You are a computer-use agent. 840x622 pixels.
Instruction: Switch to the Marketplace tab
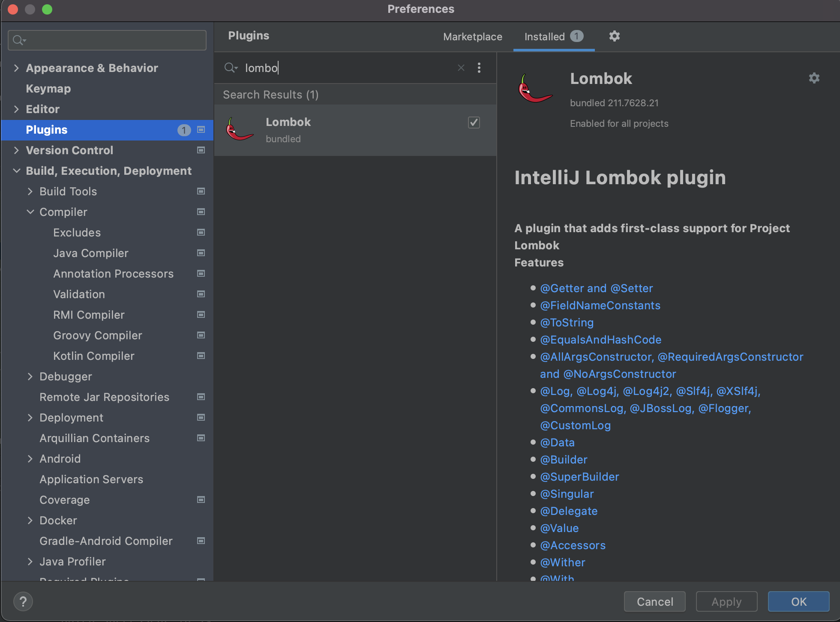pos(473,37)
